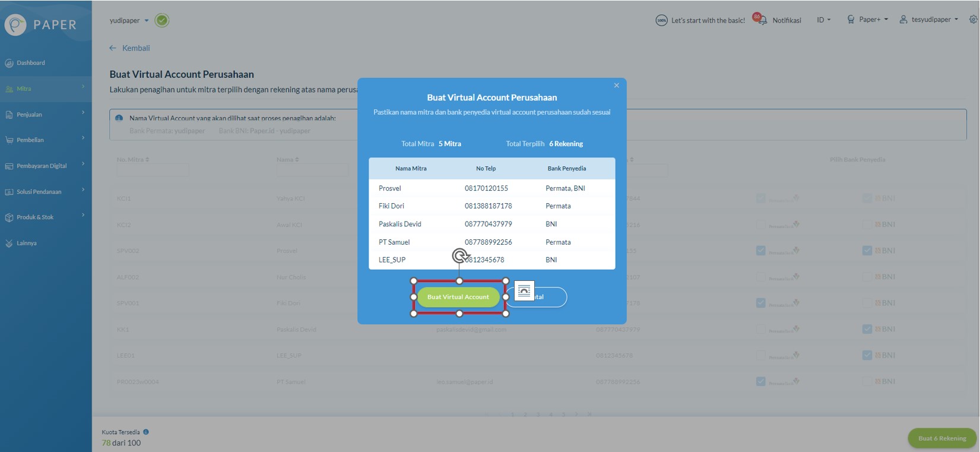Click the Nama filter input field
980x452 pixels.
coord(312,171)
